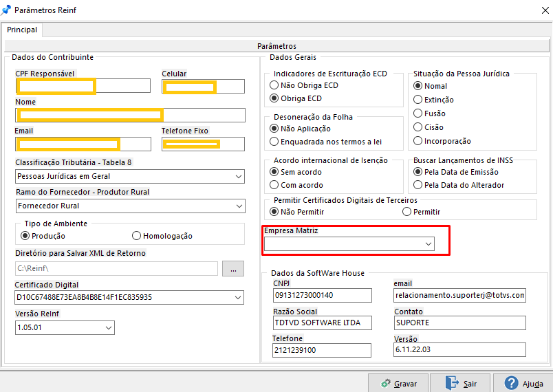Close the Parâmetros Reinf window
This screenshot has width=553, height=392.
point(545,10)
